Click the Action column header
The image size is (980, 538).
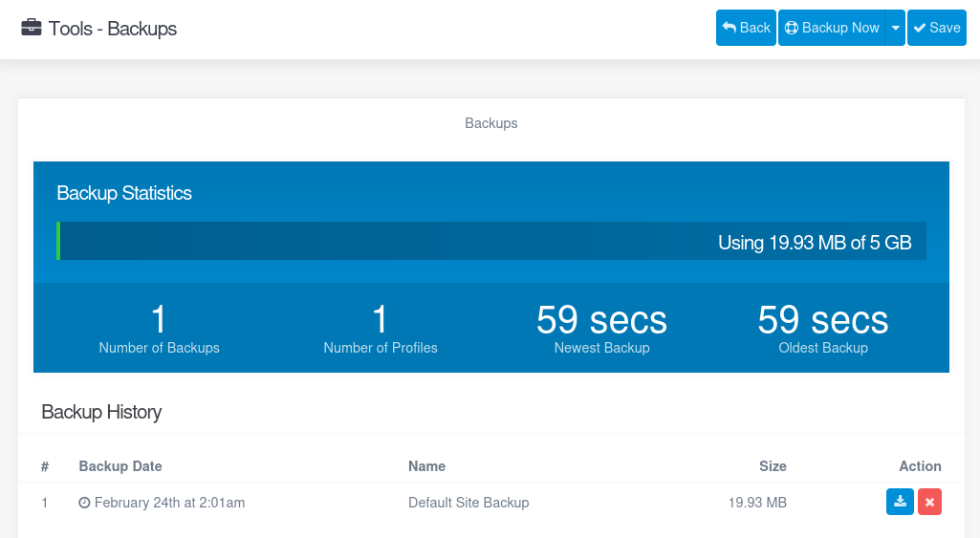920,466
